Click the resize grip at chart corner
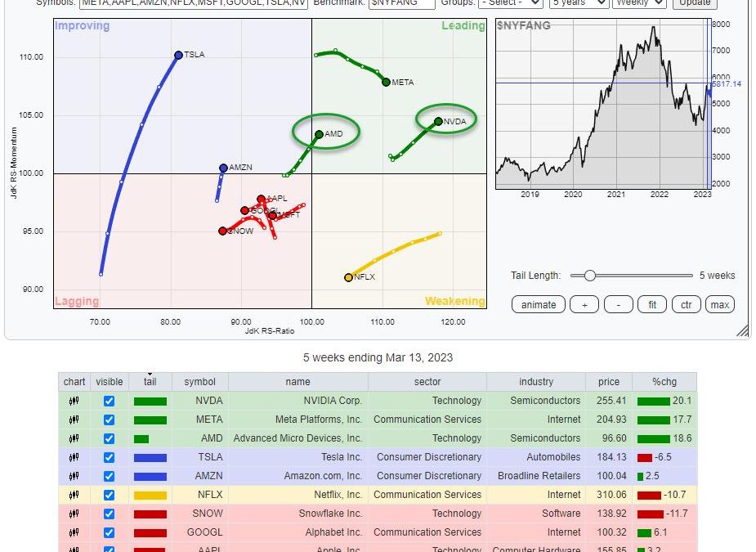The height and width of the screenshot is (552, 756). point(744,330)
